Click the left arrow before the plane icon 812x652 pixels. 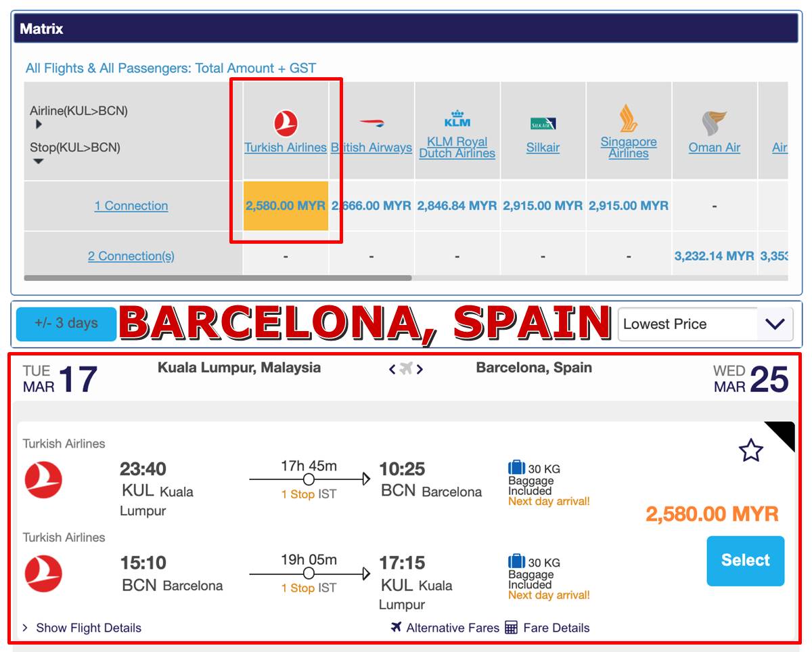click(392, 369)
